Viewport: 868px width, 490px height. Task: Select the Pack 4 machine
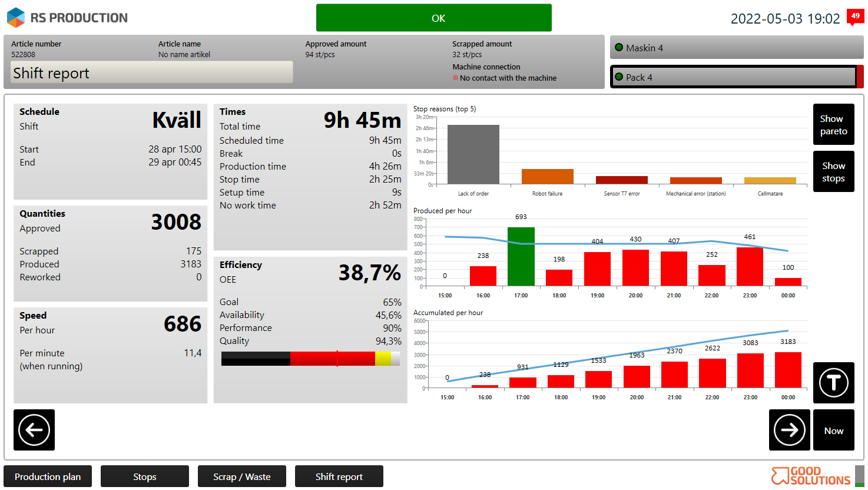(x=733, y=77)
